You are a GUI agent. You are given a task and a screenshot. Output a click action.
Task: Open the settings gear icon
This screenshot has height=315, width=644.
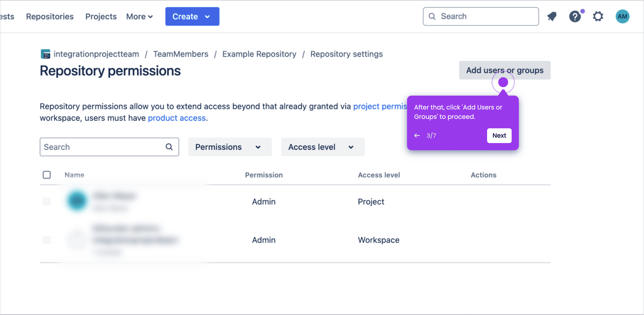pos(598,17)
